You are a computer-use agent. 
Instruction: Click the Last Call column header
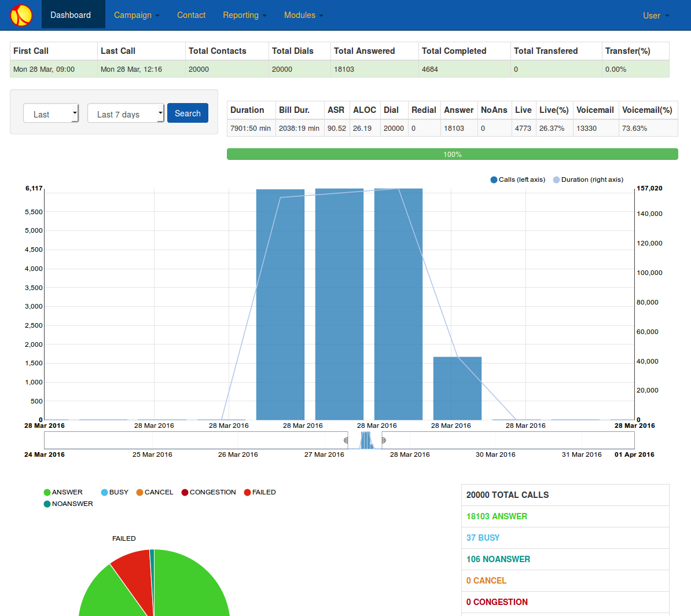[141, 51]
